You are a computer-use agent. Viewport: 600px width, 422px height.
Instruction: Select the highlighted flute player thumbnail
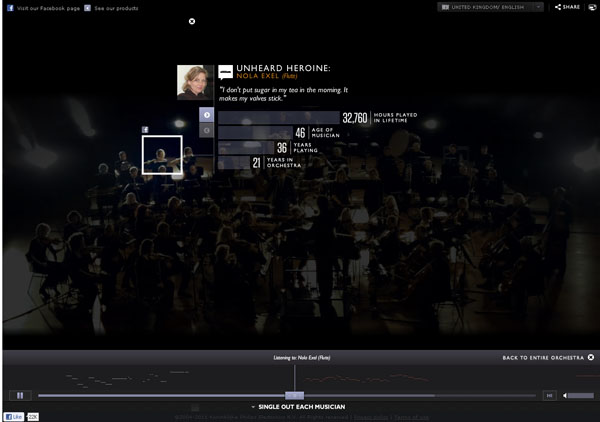click(162, 155)
